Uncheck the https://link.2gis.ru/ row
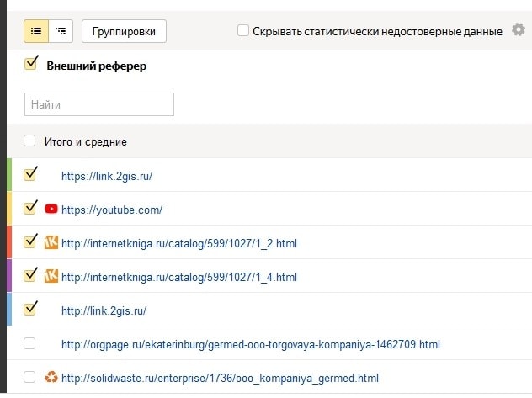Viewport: 532px width, 398px height. pyautogui.click(x=30, y=174)
